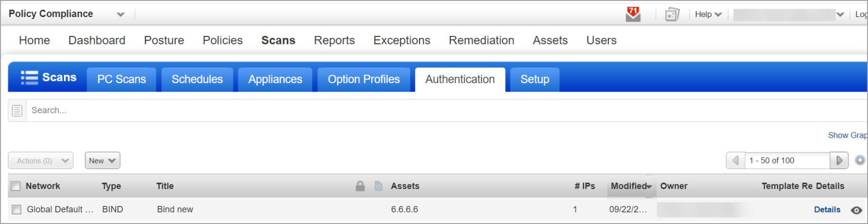Click the document column header icon
The image size is (868, 224).
click(378, 186)
